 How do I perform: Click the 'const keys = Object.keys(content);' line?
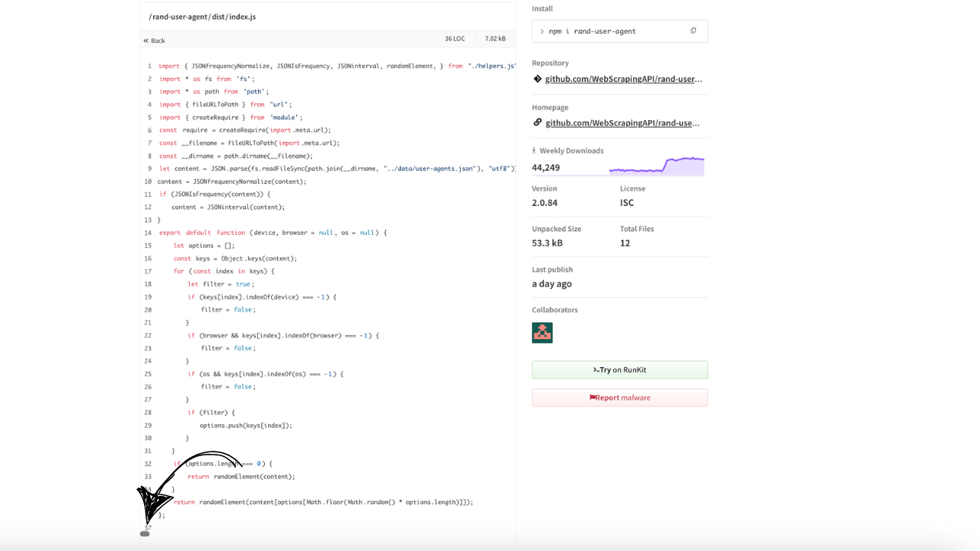click(x=235, y=259)
